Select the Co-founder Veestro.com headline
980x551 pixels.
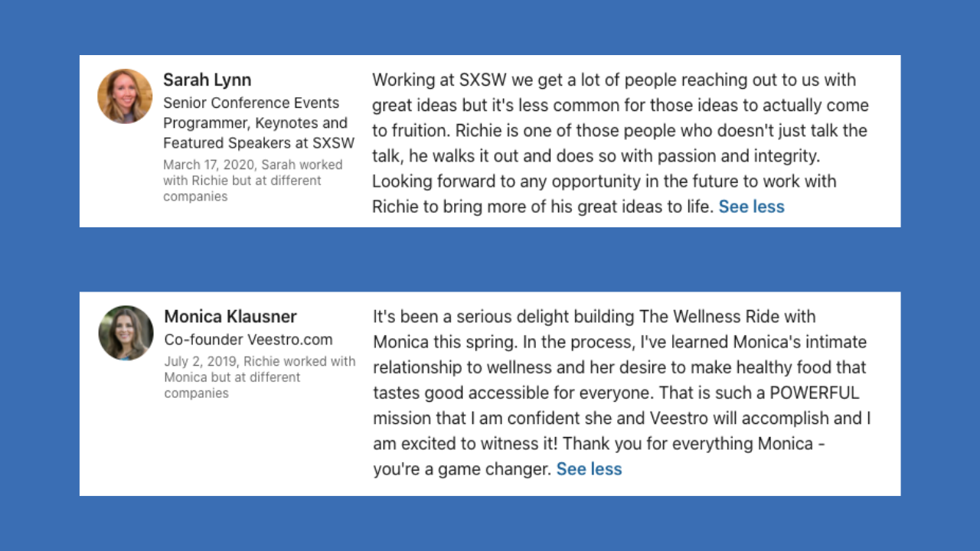coord(248,340)
